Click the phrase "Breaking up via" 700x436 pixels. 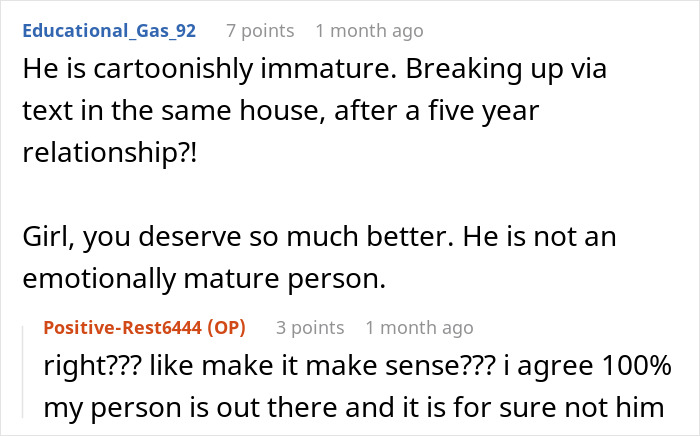pos(506,70)
